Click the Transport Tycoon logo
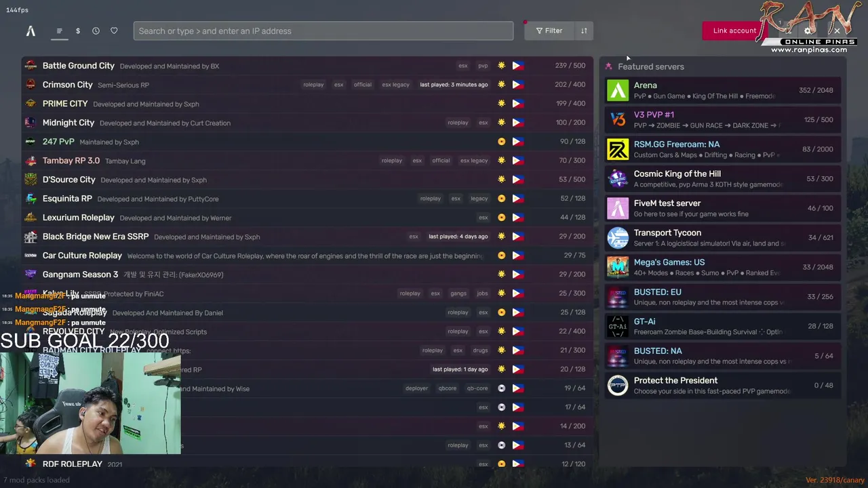Viewport: 868px width, 488px height. pyautogui.click(x=618, y=238)
